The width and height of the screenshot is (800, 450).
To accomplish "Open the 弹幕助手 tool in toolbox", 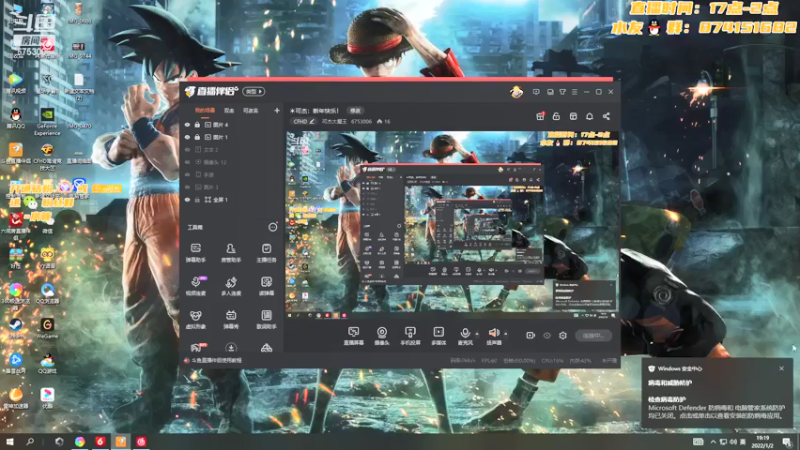I will pyautogui.click(x=195, y=253).
